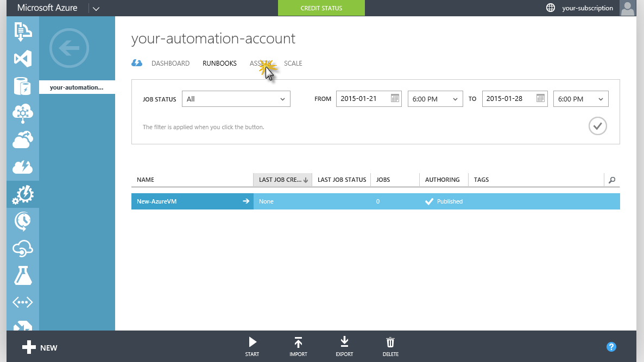Start the selected runbook
This screenshot has width=644, height=362.
point(252,346)
